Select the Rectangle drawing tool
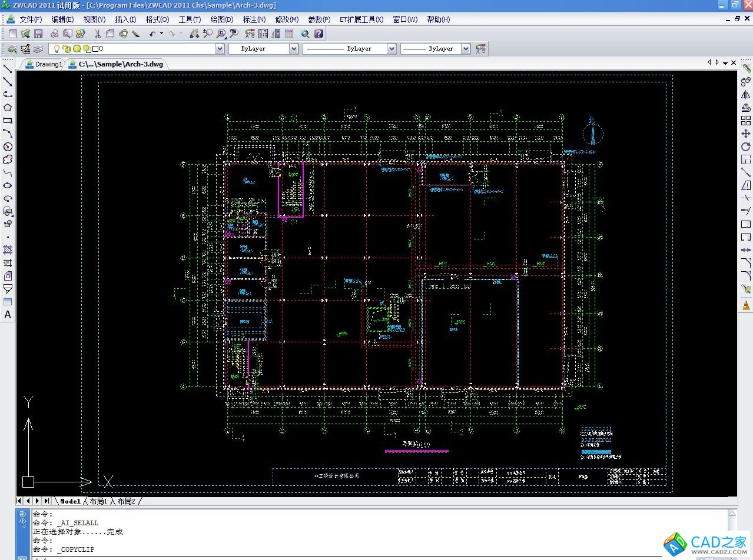 point(8,121)
